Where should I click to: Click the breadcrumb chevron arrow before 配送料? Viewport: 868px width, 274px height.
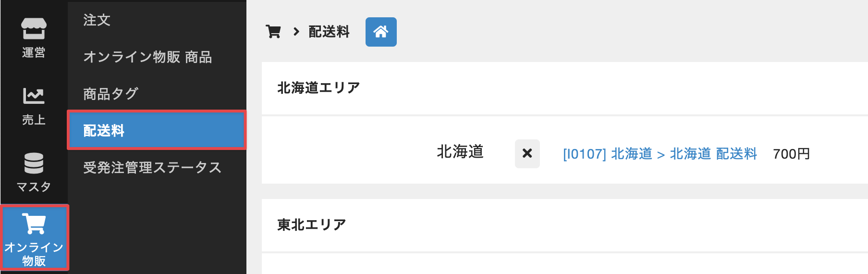click(296, 32)
